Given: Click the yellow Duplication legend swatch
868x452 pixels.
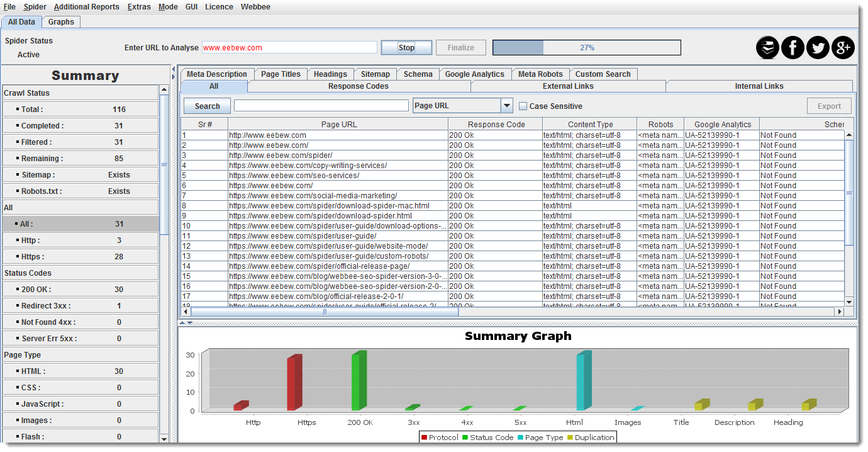Looking at the screenshot, I should click(570, 438).
